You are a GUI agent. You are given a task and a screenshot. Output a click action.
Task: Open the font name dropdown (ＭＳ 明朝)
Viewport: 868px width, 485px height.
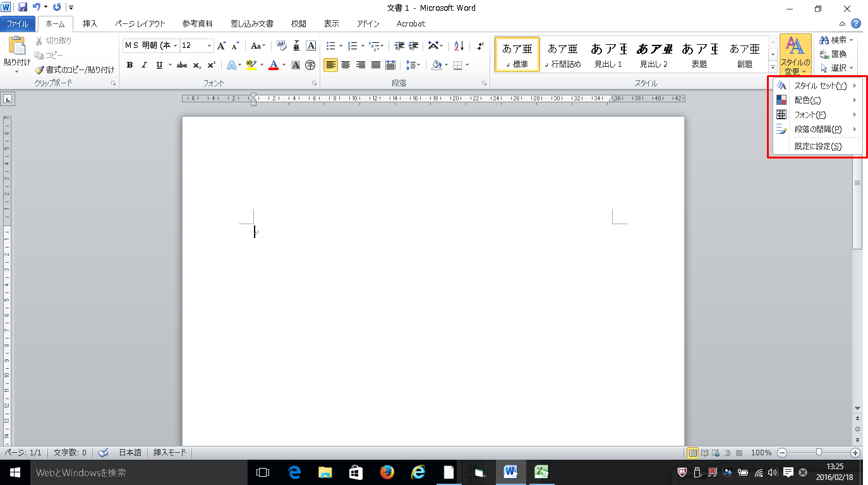pos(176,45)
